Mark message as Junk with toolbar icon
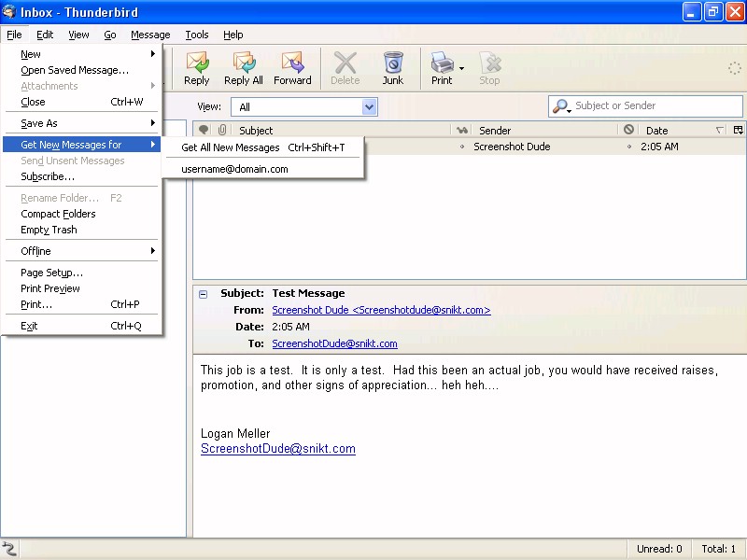 (x=393, y=68)
